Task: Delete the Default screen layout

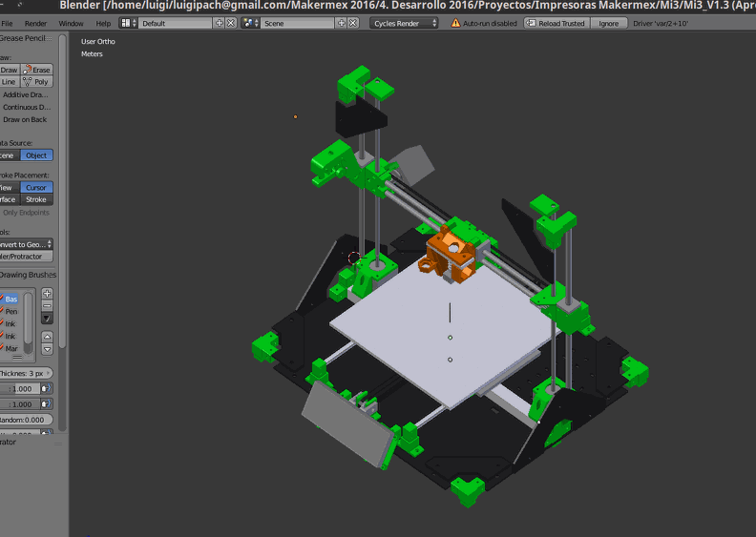Action: (231, 23)
